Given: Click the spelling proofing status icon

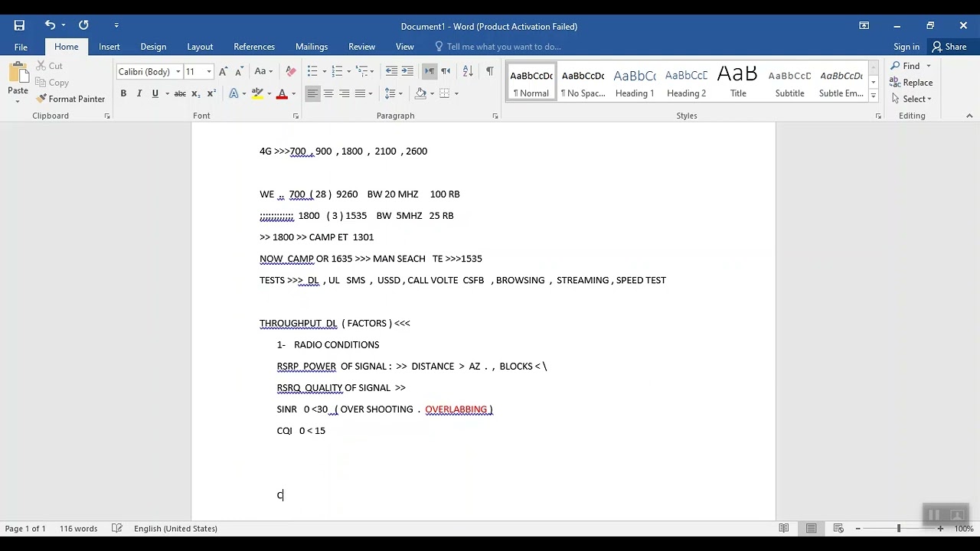Looking at the screenshot, I should tap(117, 528).
